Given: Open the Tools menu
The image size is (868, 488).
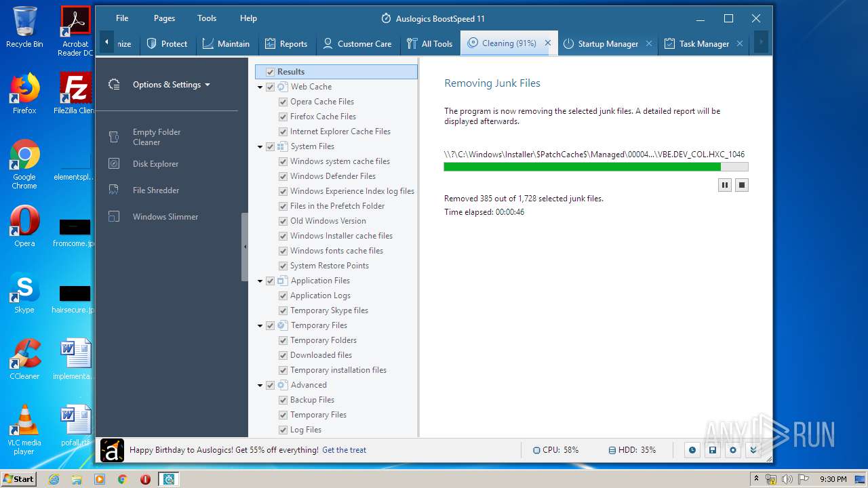Looking at the screenshot, I should (x=207, y=18).
